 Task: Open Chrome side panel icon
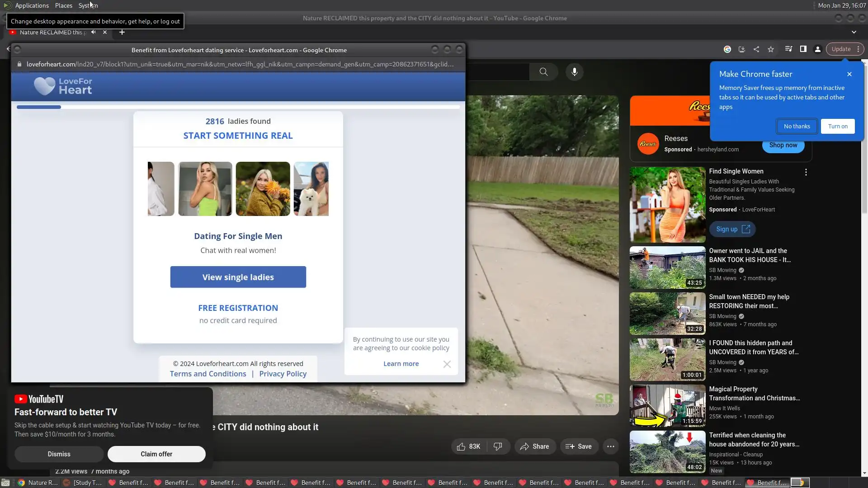click(x=803, y=49)
